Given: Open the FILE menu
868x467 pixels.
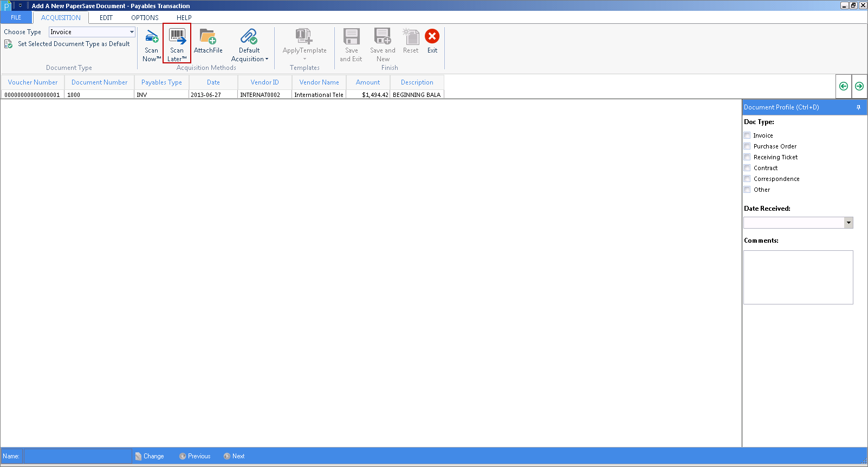Looking at the screenshot, I should pos(16,17).
